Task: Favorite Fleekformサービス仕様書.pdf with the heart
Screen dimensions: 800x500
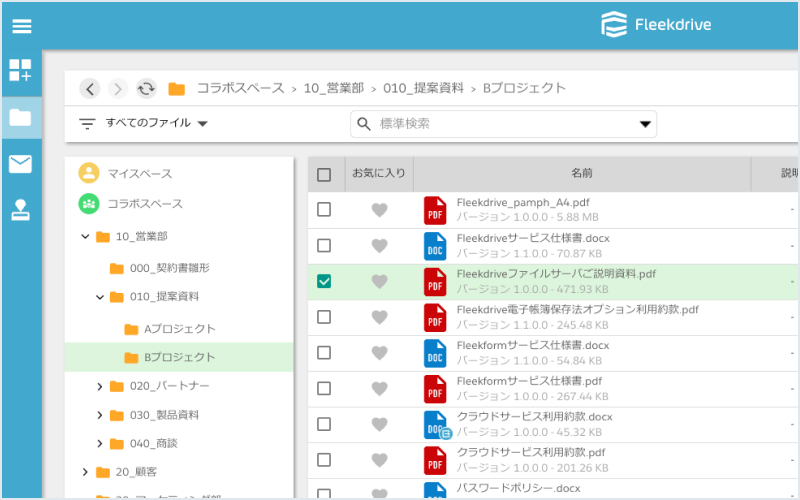Action: (x=379, y=388)
